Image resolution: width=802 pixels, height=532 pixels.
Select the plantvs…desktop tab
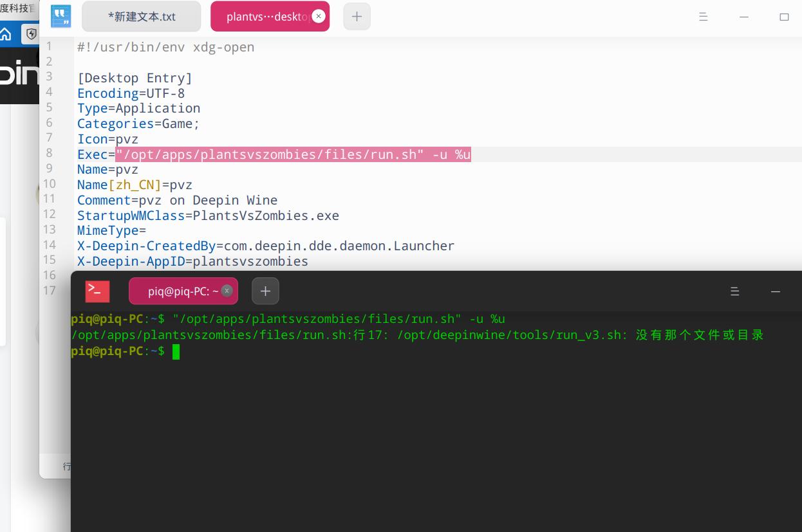[x=270, y=16]
